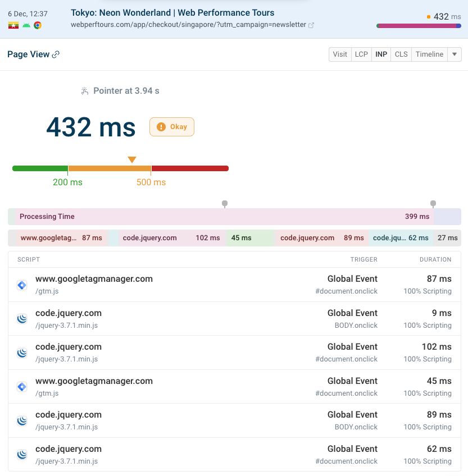Click the Android platform icon
468x476 pixels.
point(26,25)
